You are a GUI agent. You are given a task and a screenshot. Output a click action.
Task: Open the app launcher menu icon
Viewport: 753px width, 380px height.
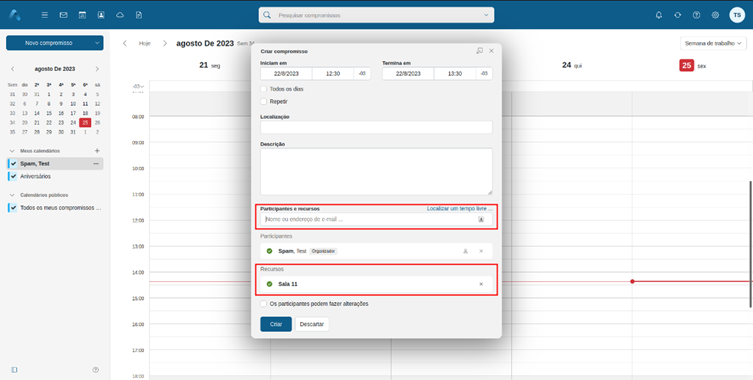pyautogui.click(x=45, y=15)
